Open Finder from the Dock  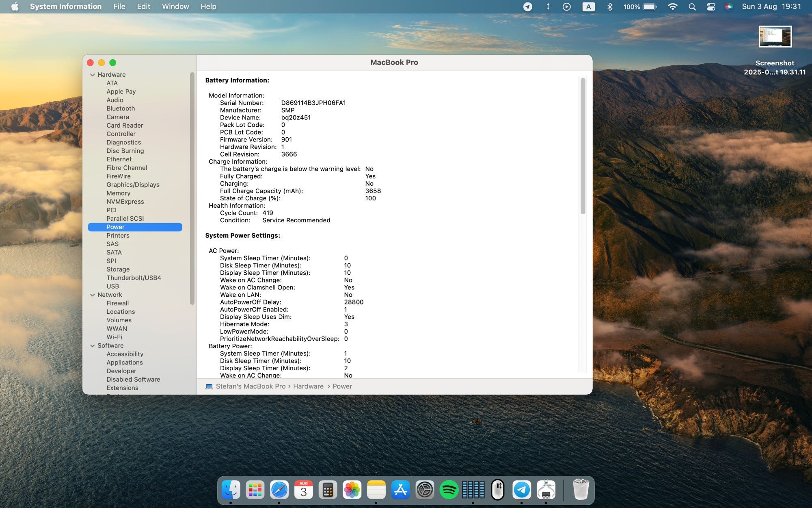click(231, 490)
